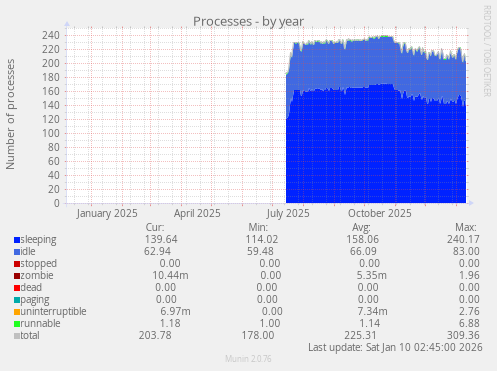This screenshot has width=497, height=371.
Task: Select the 'idle' legend label
Action: click(28, 251)
